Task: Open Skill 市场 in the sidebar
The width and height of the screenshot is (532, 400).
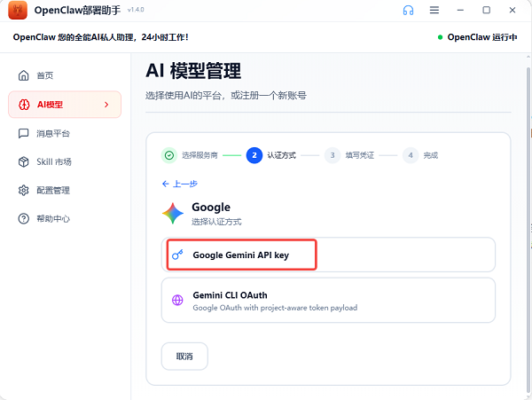Action: 65,161
